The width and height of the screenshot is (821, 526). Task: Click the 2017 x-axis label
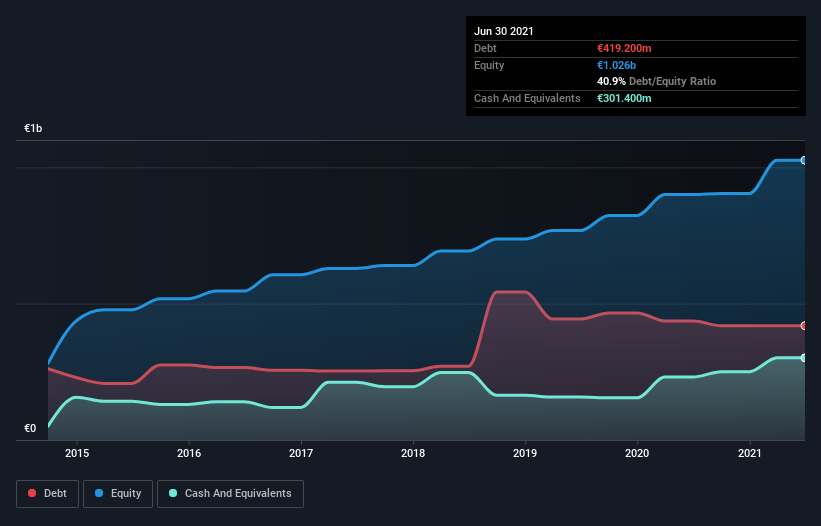click(301, 453)
